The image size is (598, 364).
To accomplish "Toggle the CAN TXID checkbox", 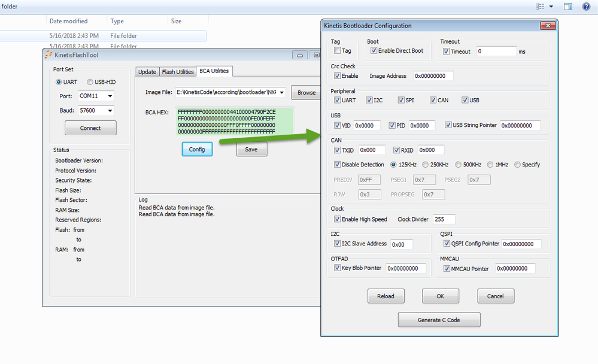I will pos(337,150).
